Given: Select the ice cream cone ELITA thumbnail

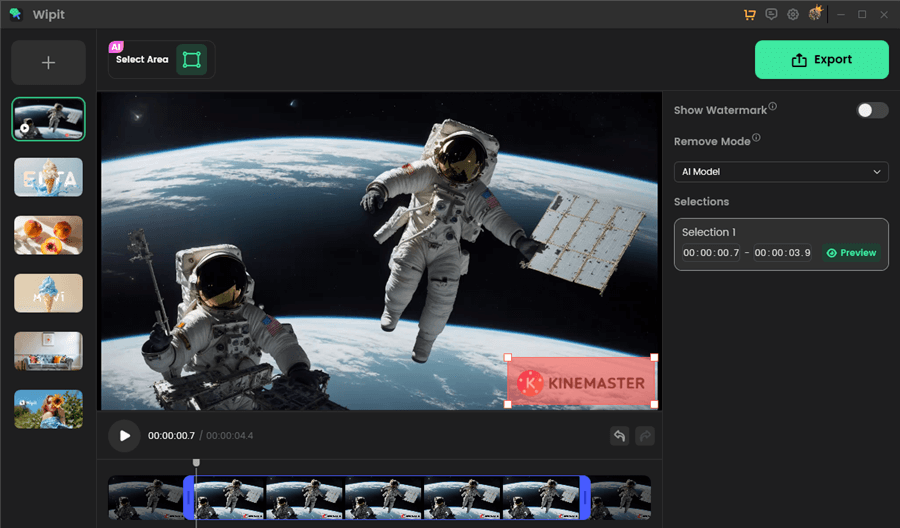Looking at the screenshot, I should pyautogui.click(x=49, y=177).
